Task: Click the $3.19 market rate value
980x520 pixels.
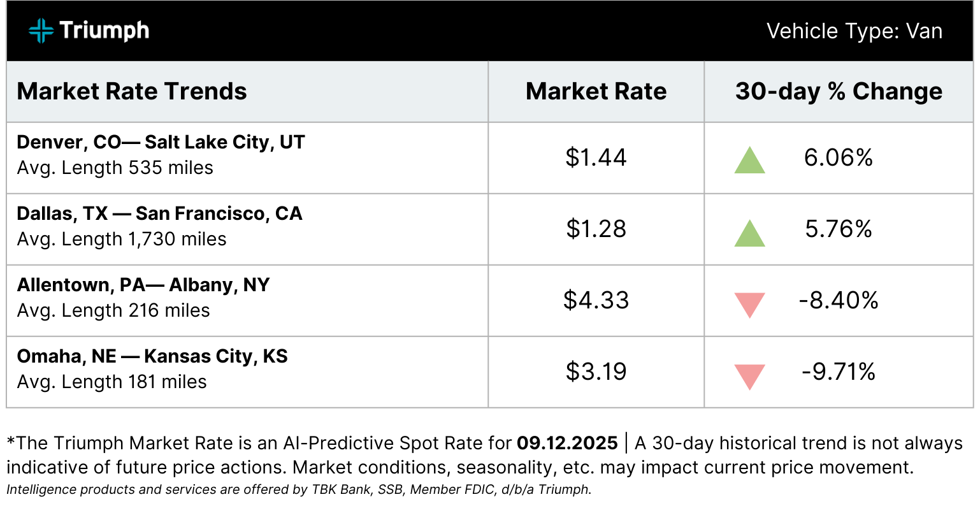Action: tap(596, 372)
